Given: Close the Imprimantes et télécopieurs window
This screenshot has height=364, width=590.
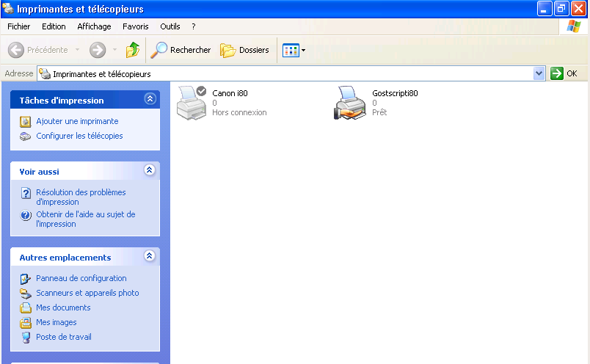Looking at the screenshot, I should [578, 9].
